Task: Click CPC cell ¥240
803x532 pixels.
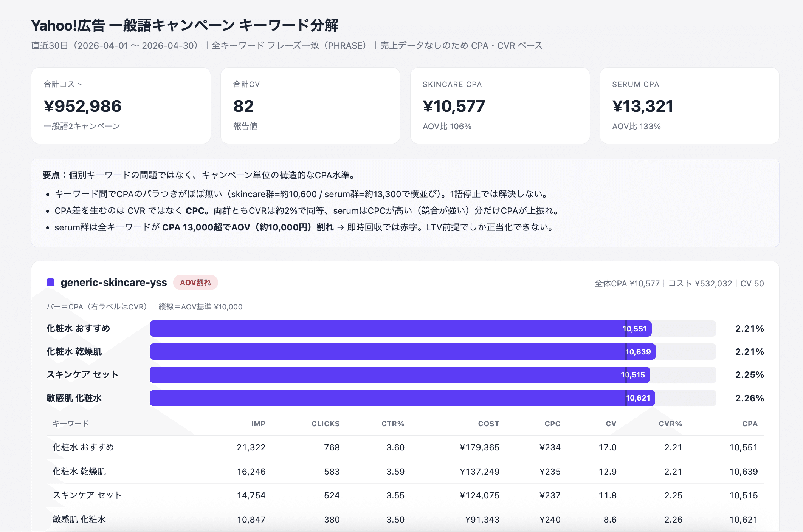Action: point(550,520)
